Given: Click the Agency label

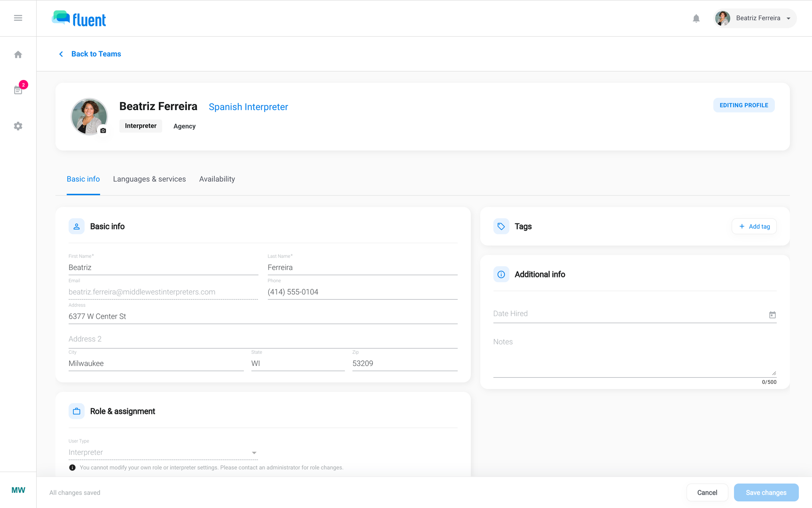Looking at the screenshot, I should (184, 126).
